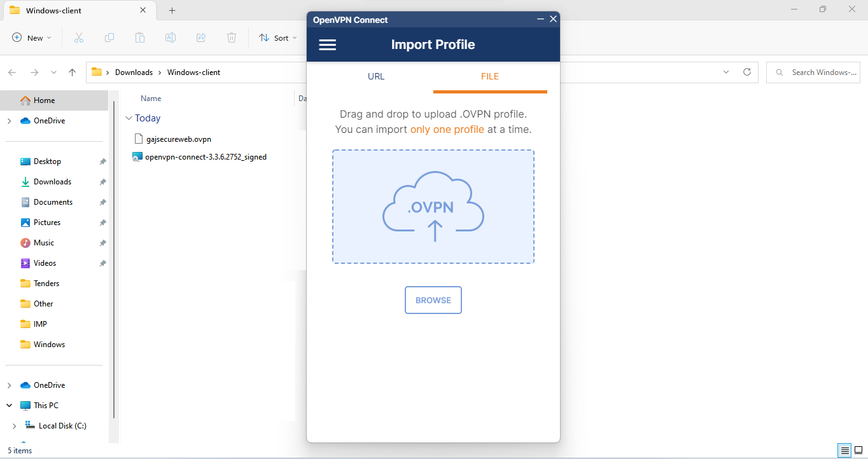This screenshot has height=459, width=868.
Task: Open the Sort dropdown menu
Action: pos(278,38)
